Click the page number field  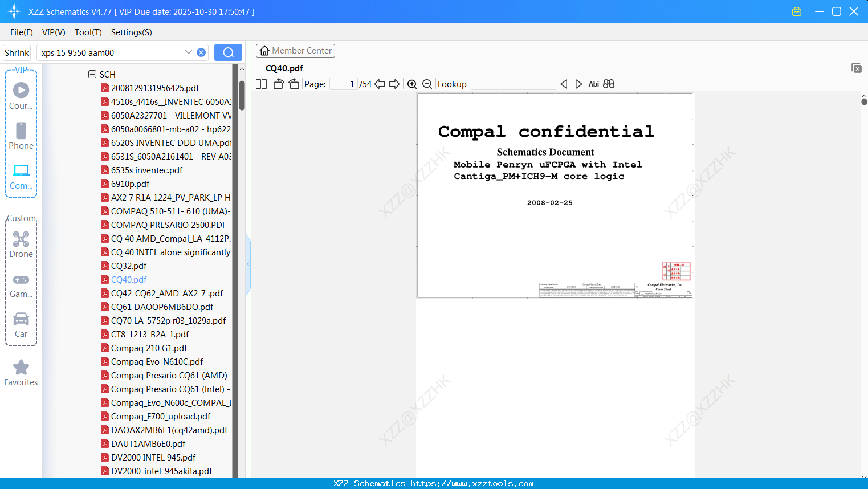point(344,84)
